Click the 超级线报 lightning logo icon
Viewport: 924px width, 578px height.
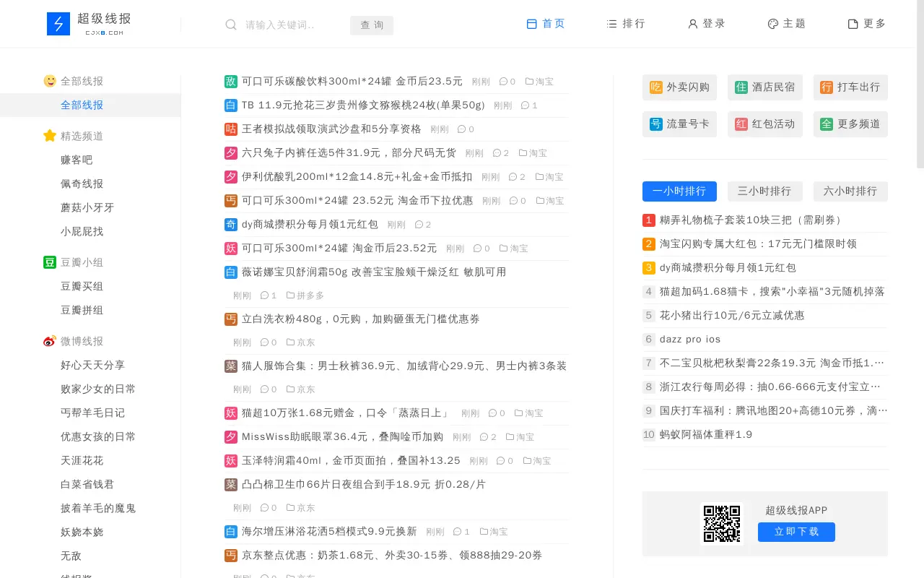tap(58, 24)
